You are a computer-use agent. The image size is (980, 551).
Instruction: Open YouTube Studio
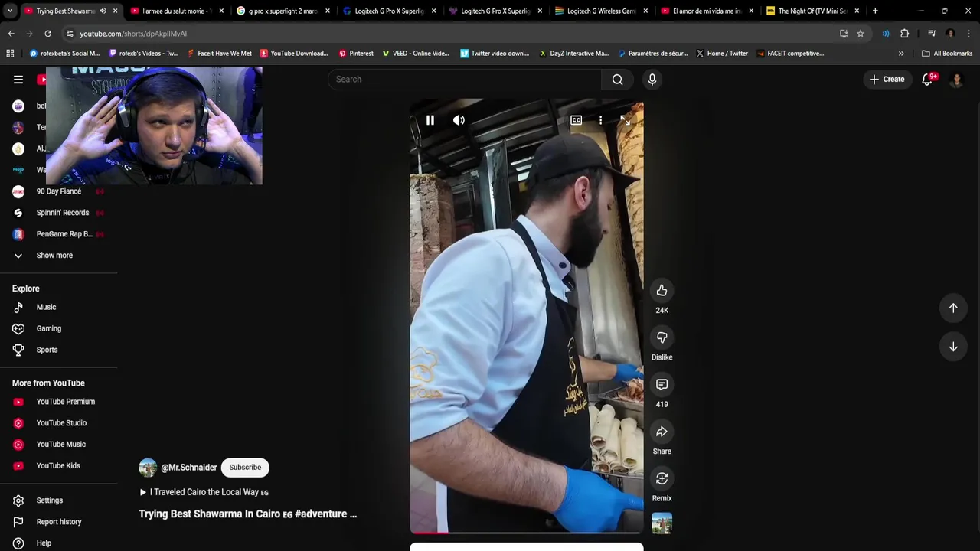pyautogui.click(x=59, y=423)
